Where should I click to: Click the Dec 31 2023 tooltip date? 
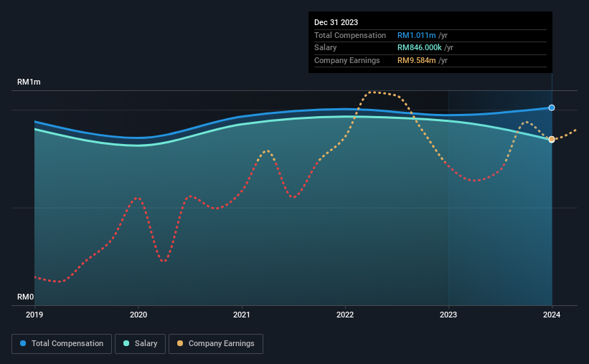(336, 22)
